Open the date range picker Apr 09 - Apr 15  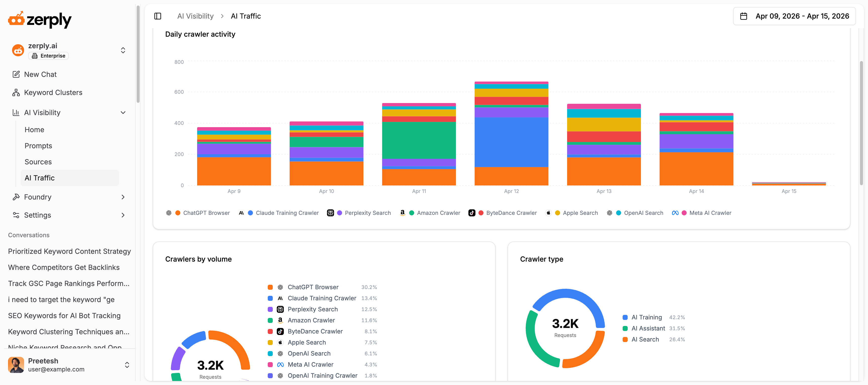click(x=794, y=16)
